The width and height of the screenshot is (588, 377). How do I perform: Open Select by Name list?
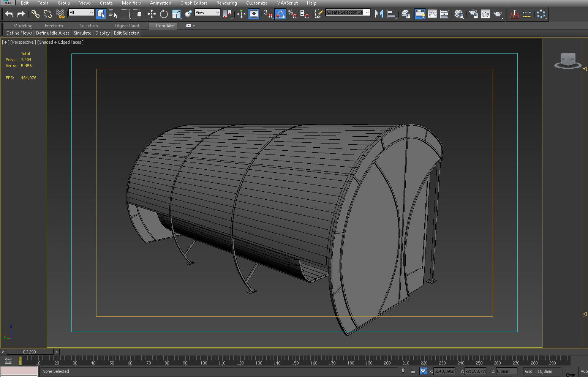(x=113, y=14)
